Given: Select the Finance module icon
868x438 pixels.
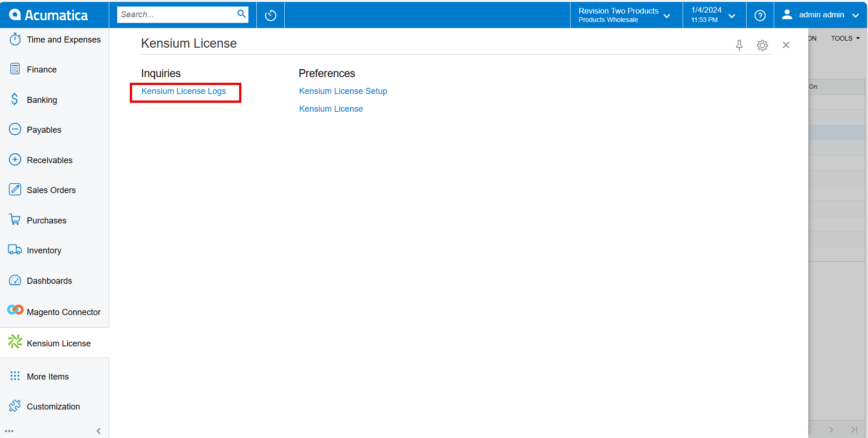Looking at the screenshot, I should pos(15,69).
